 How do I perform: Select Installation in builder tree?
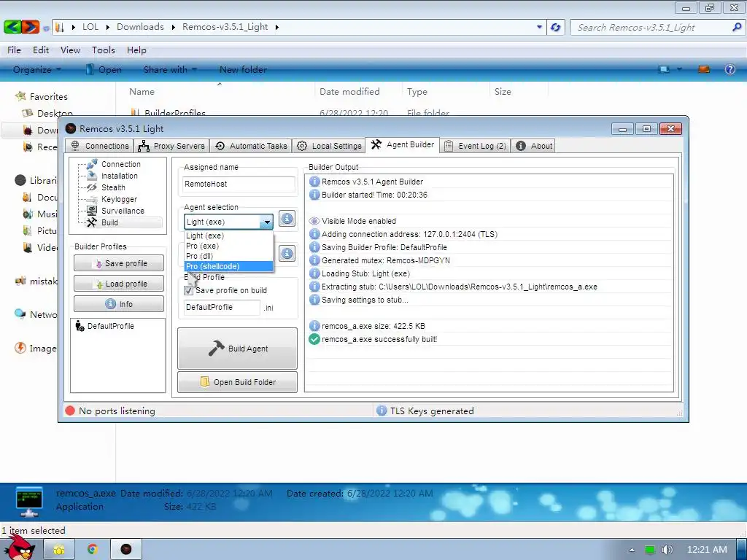pyautogui.click(x=119, y=176)
